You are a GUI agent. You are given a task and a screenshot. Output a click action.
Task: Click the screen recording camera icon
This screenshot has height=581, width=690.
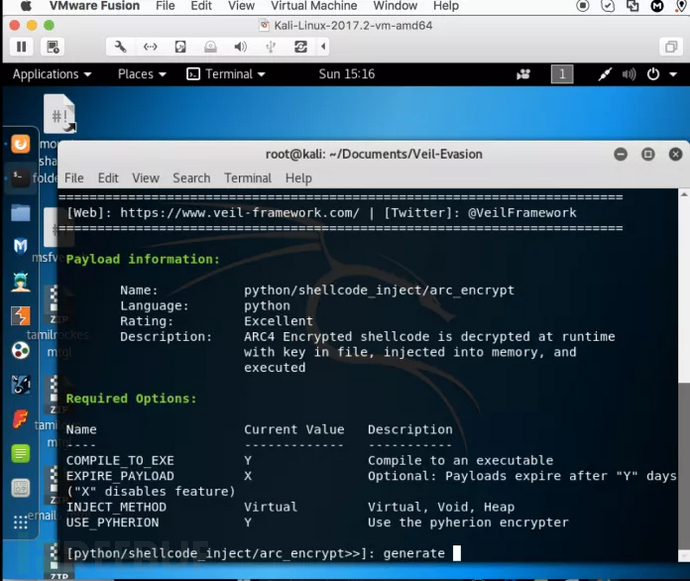(523, 74)
